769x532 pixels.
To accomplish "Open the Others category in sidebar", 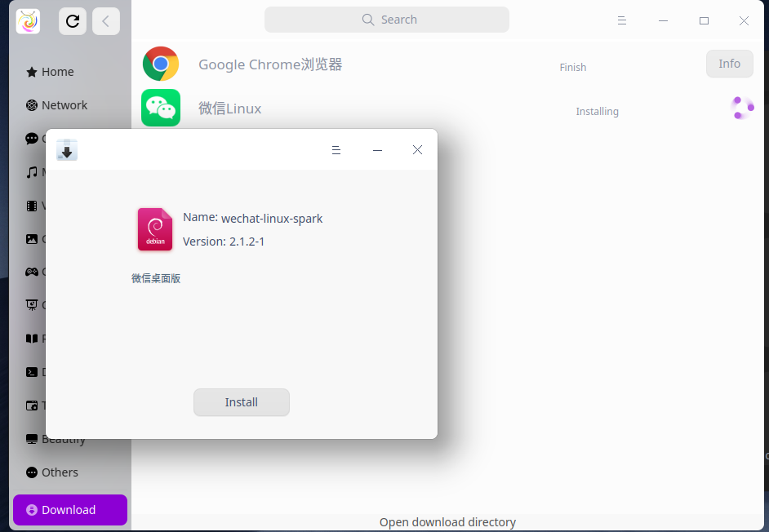I will click(x=52, y=472).
